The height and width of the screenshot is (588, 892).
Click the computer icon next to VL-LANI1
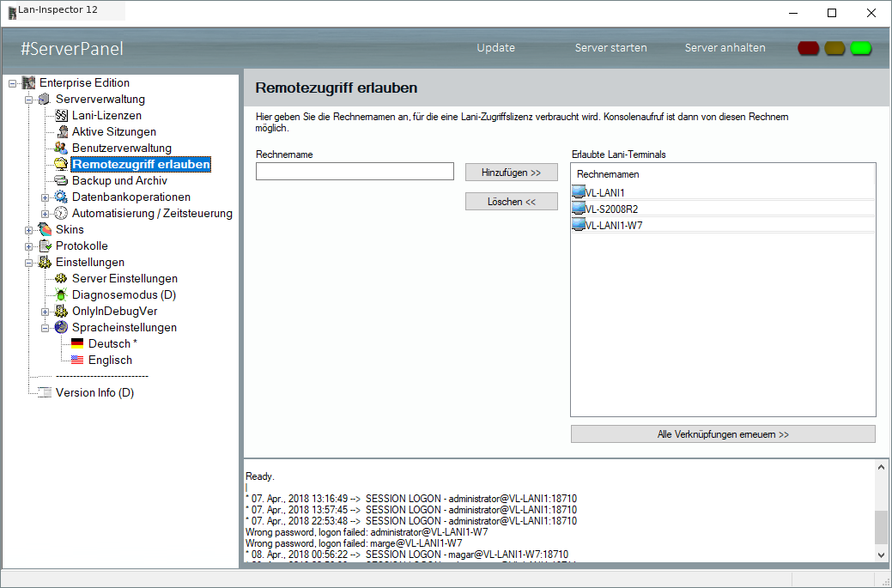579,192
